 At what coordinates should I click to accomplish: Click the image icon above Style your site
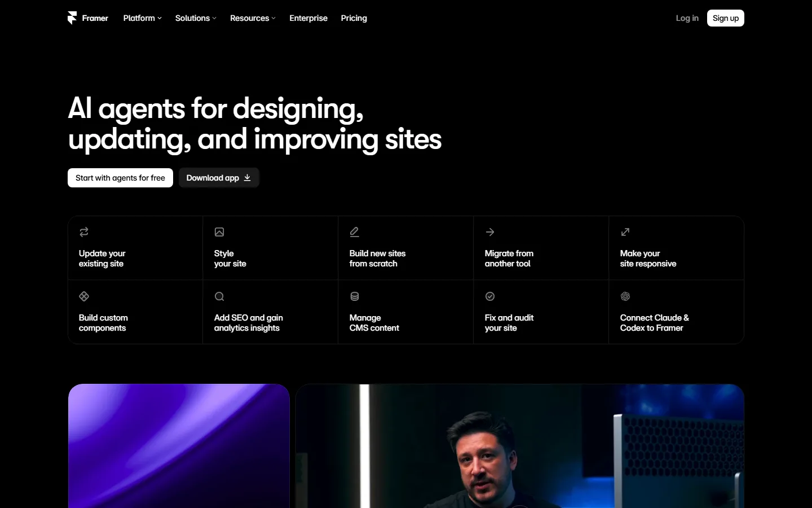coord(219,232)
